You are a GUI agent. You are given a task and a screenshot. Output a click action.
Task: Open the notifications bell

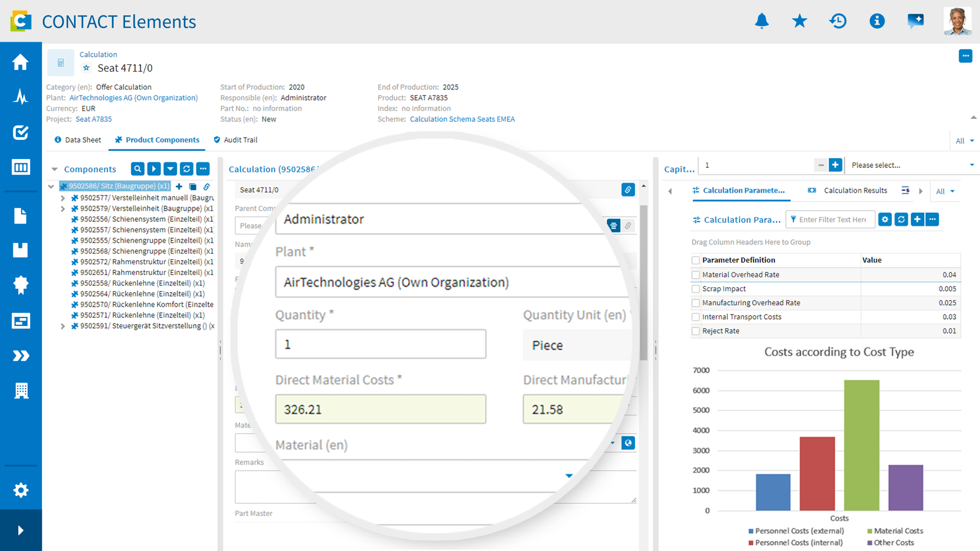point(762,21)
